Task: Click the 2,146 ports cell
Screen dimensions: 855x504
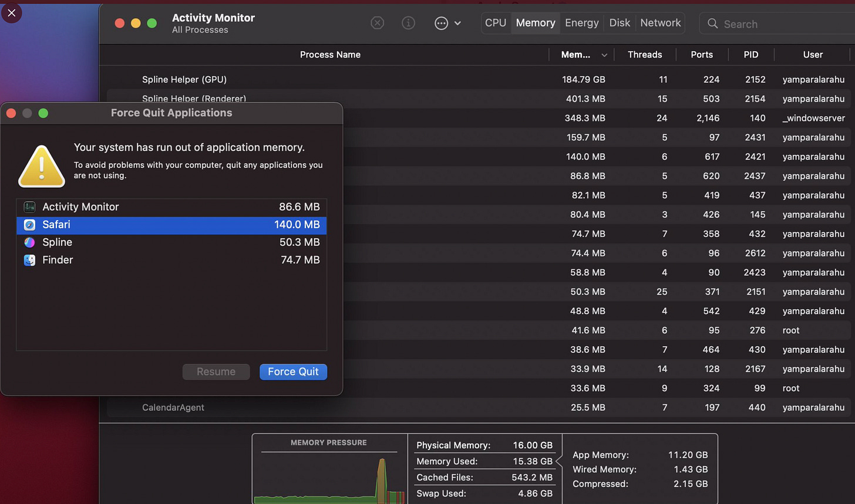Action: click(x=708, y=118)
